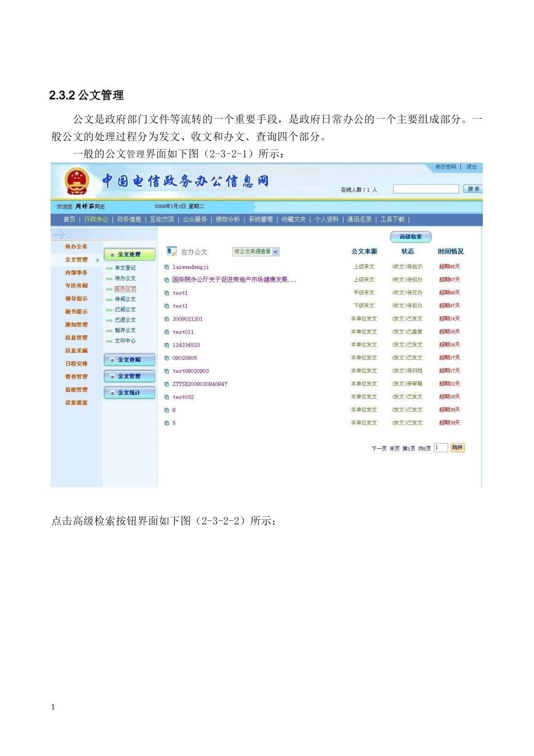Open 在办公文 submenu link
The image size is (534, 756).
pos(125,289)
